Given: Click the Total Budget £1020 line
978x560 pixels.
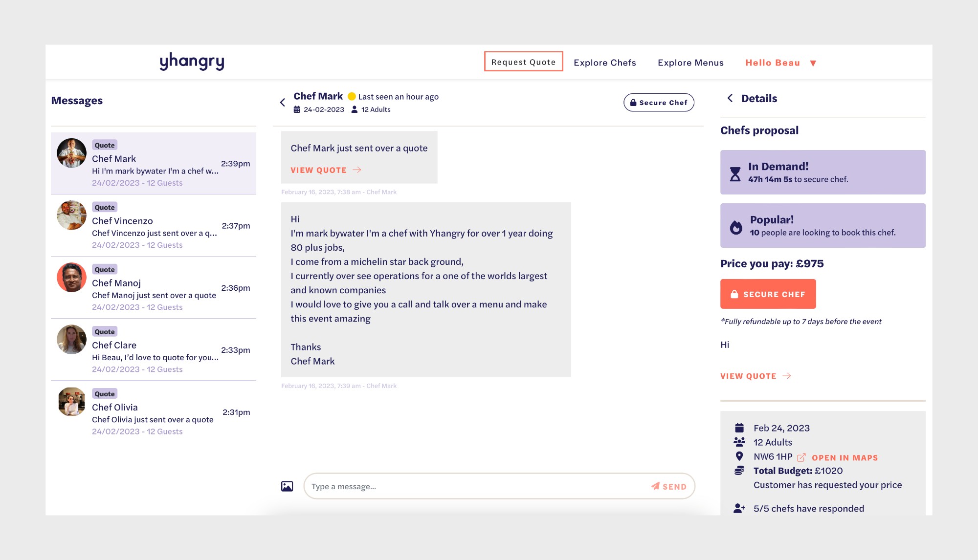Looking at the screenshot, I should pos(798,471).
